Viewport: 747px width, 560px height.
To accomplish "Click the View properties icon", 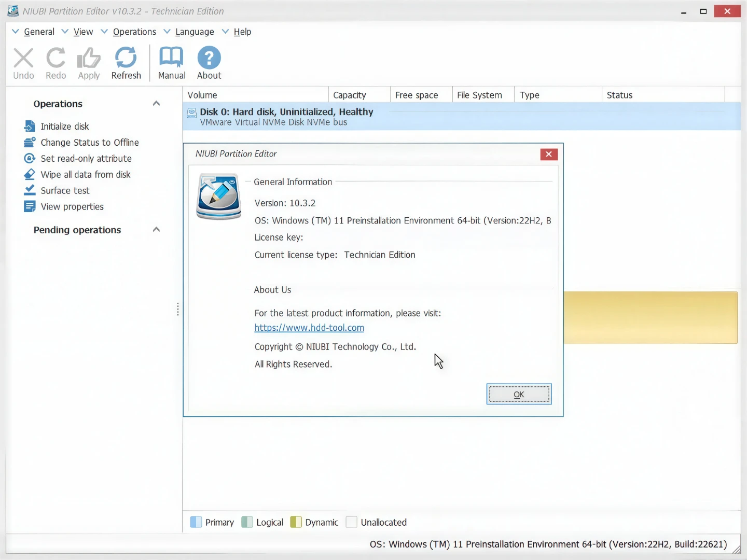I will (x=30, y=206).
